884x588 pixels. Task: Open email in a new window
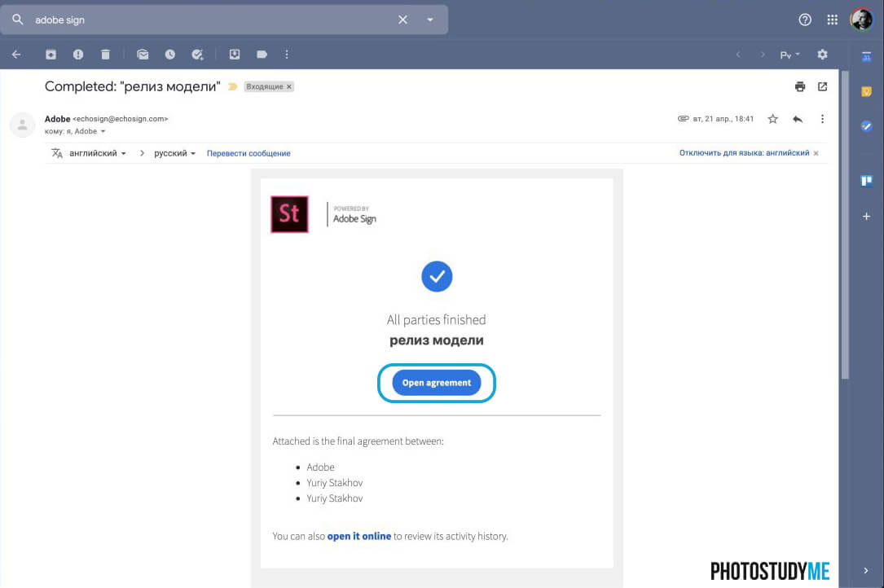(x=823, y=86)
